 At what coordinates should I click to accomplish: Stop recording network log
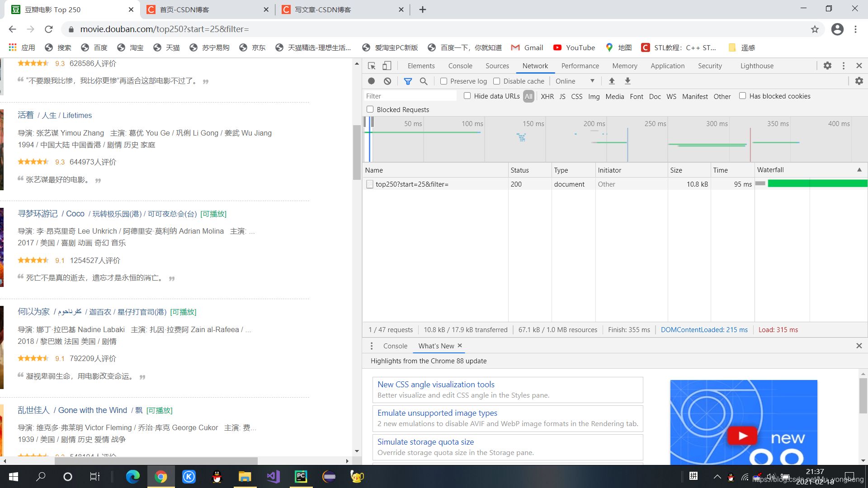point(371,81)
